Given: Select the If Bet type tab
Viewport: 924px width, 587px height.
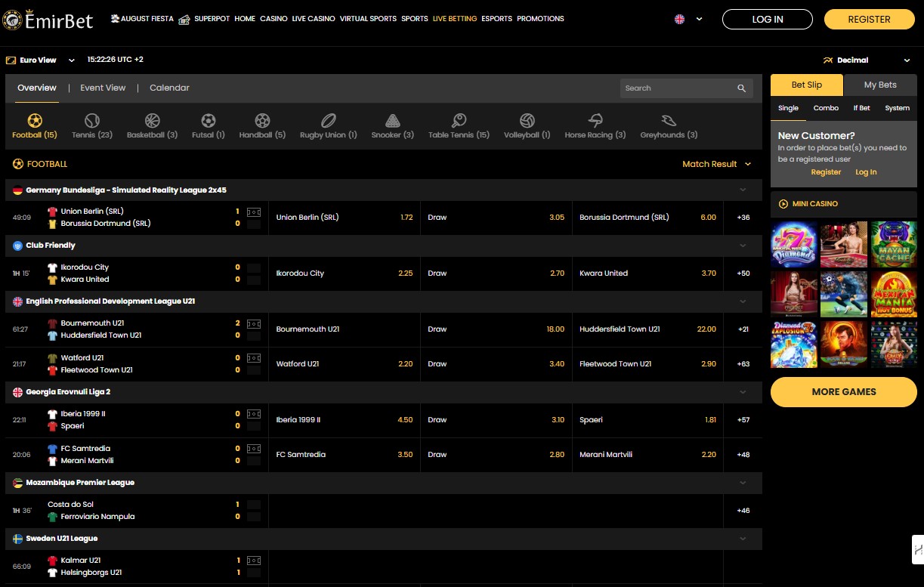Looking at the screenshot, I should click(x=861, y=108).
